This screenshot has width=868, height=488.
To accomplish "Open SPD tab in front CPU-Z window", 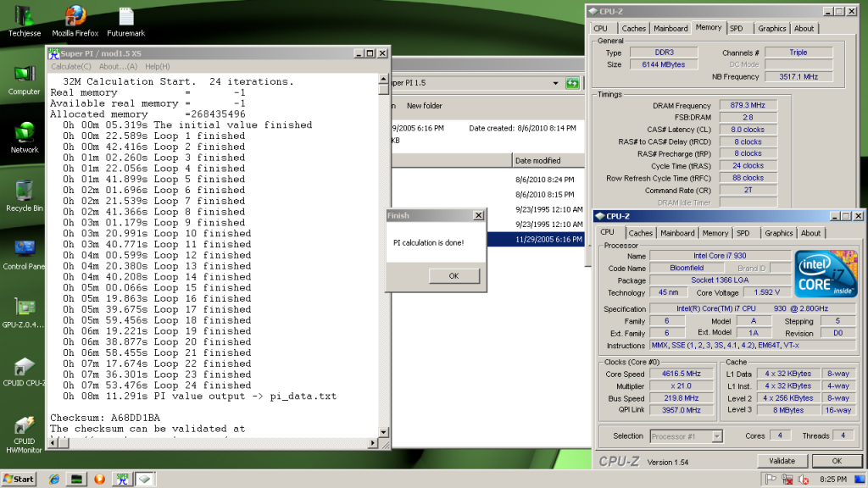I will point(743,233).
